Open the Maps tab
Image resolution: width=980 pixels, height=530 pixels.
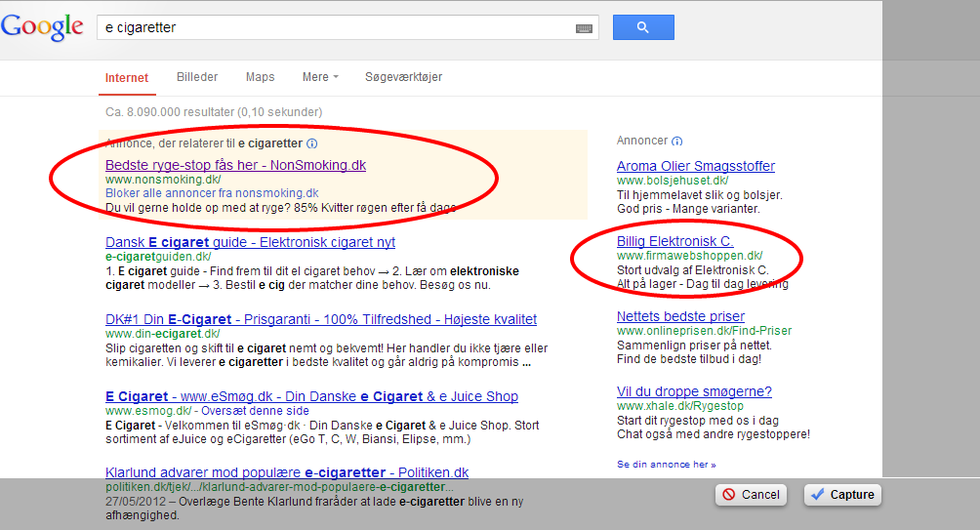tap(260, 77)
